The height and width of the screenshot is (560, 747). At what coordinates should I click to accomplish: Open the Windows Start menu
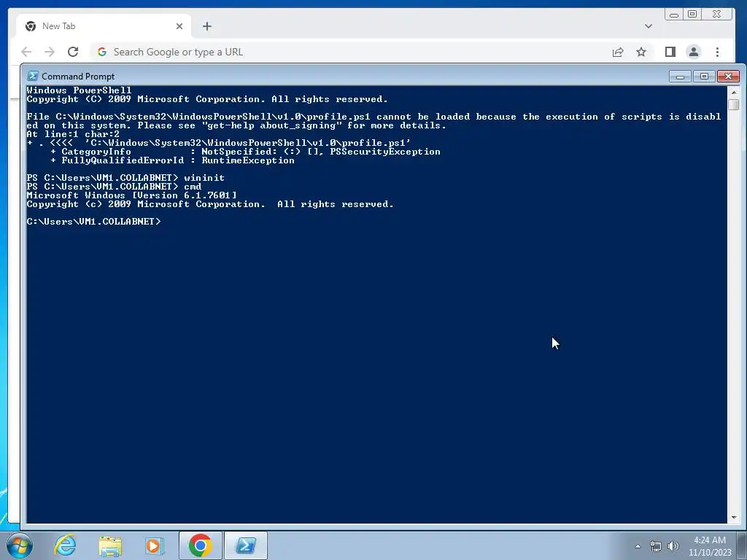[x=20, y=545]
